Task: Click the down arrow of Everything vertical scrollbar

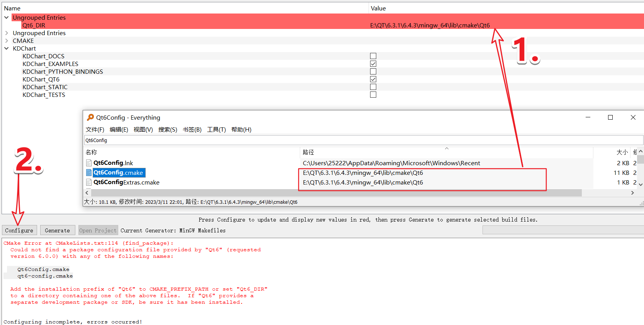Action: coord(641,185)
